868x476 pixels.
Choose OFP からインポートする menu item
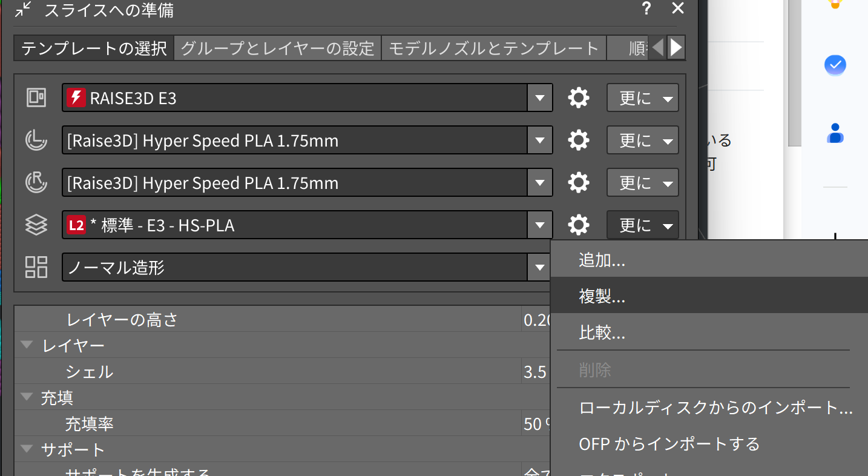[709, 444]
